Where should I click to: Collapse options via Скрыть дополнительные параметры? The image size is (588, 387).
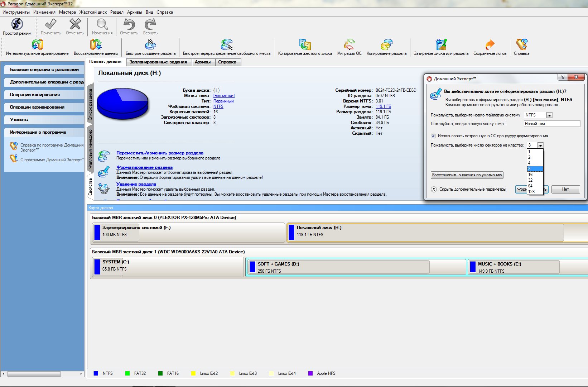tap(469, 189)
